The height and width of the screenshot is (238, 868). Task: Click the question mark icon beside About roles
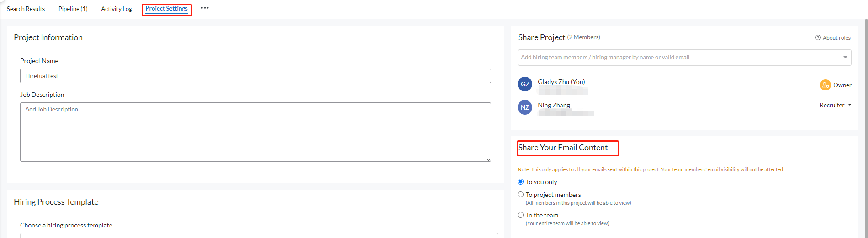point(818,37)
